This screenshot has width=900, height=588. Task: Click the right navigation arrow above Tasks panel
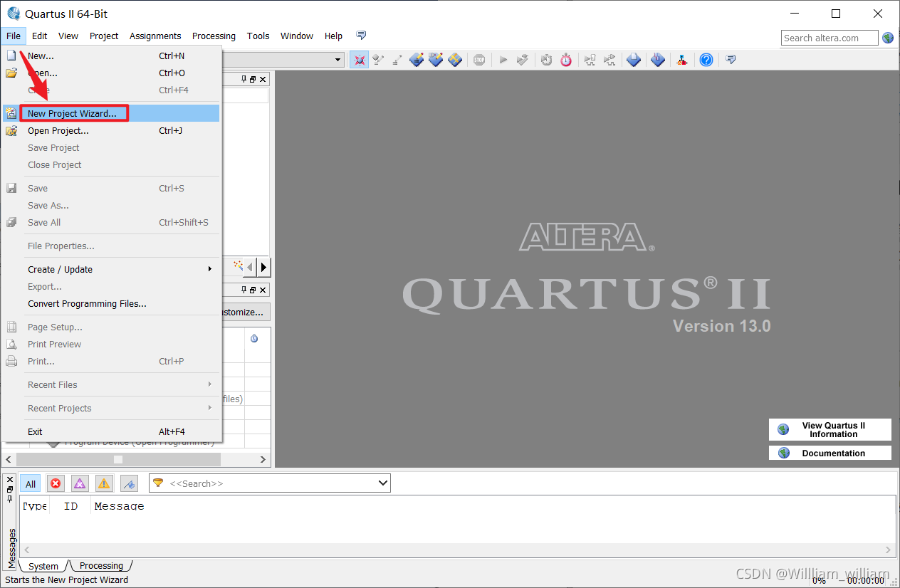[x=264, y=267]
